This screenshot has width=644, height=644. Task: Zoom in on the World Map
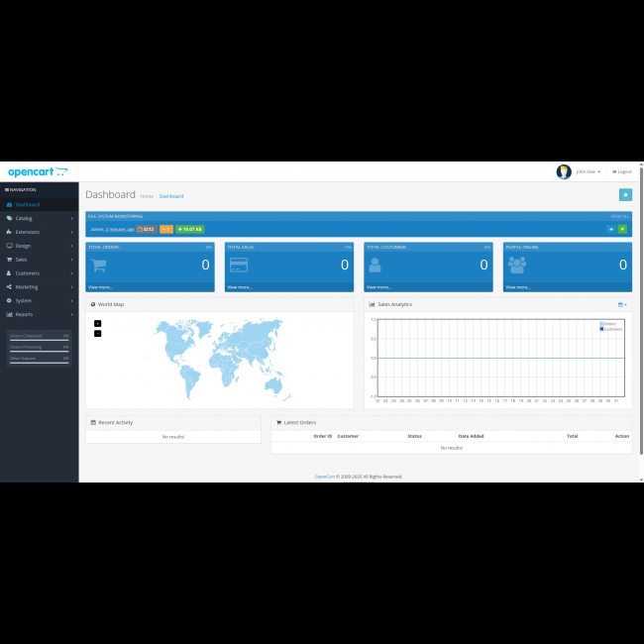97,323
